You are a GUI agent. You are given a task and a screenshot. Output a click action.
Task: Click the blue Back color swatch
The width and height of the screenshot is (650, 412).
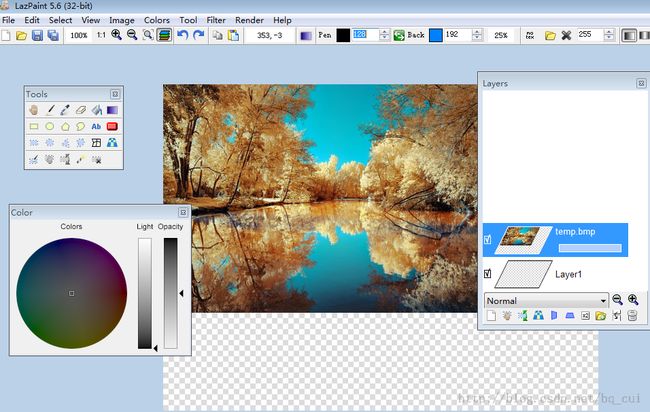coord(435,35)
